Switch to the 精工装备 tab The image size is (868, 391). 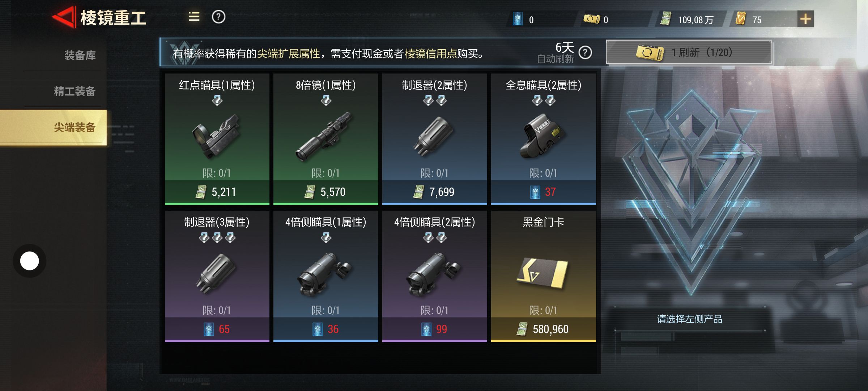(x=75, y=91)
